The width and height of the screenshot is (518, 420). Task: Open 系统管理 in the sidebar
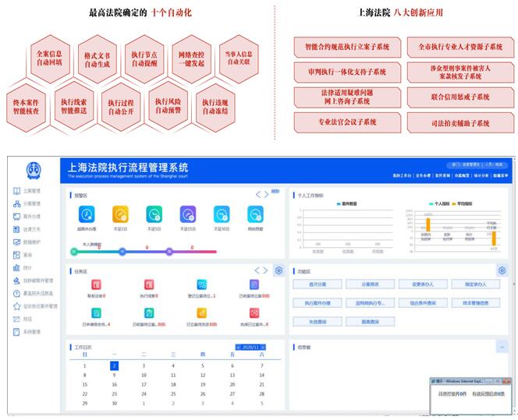[31, 331]
